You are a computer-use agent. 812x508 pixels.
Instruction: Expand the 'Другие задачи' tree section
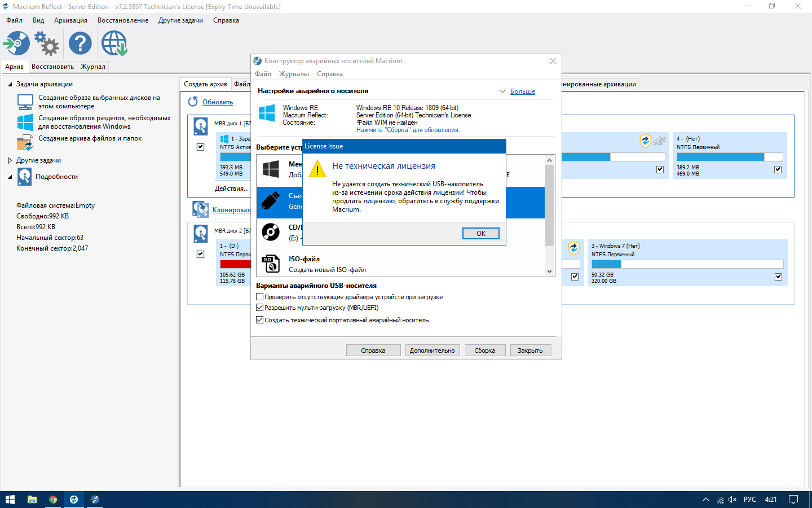point(10,160)
